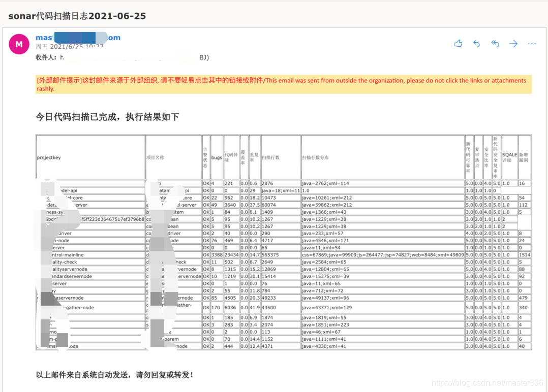Click the 扫描行数 column header

tap(281, 157)
